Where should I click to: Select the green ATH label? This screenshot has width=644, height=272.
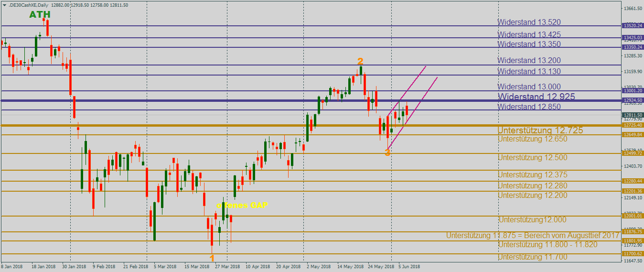pos(40,15)
